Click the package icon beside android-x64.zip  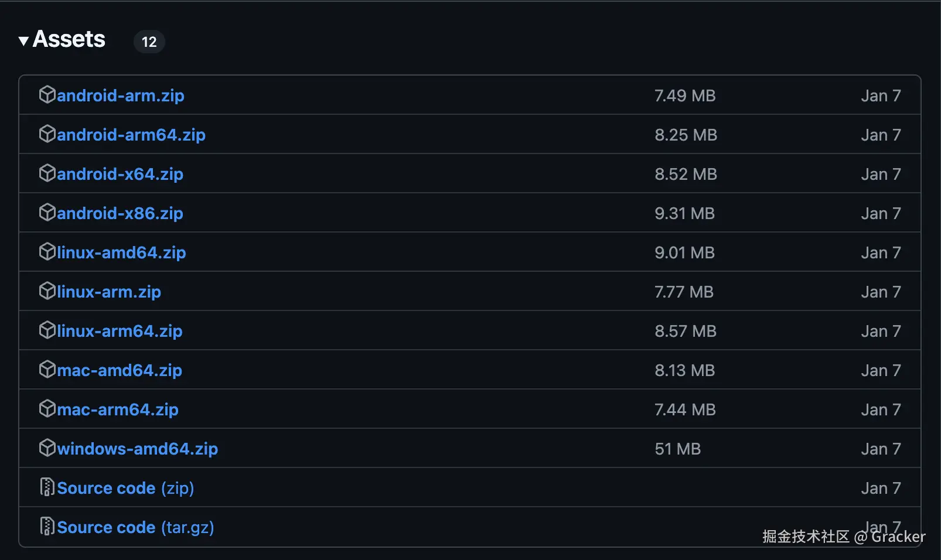47,173
